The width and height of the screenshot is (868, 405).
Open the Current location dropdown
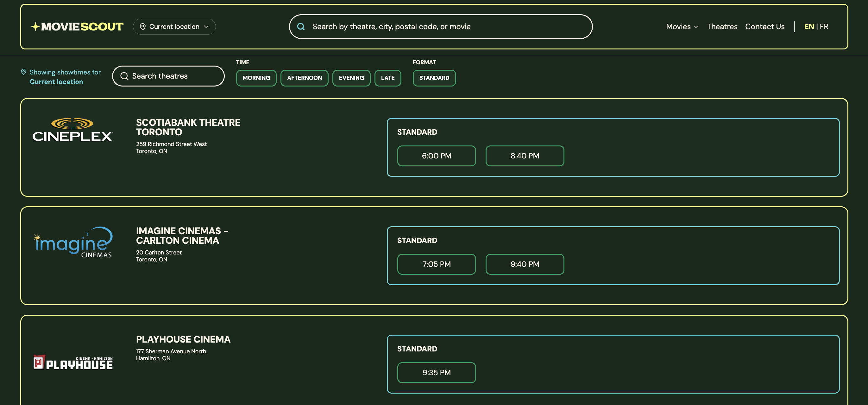pos(174,27)
